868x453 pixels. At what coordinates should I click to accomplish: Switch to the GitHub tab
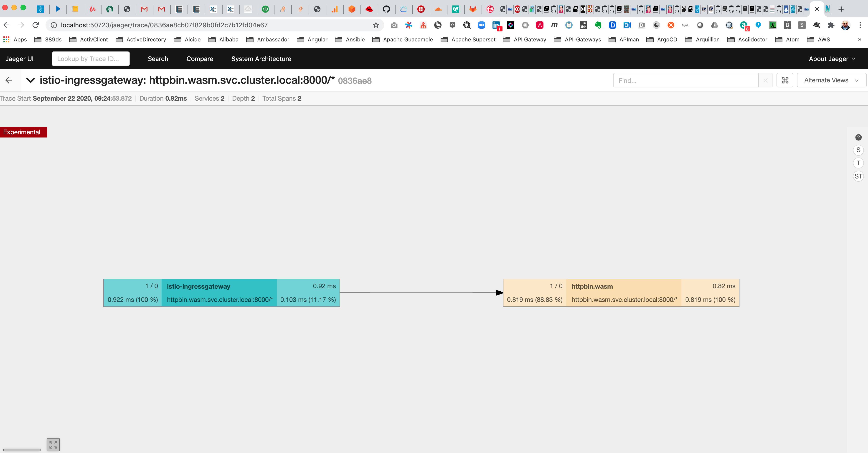386,9
